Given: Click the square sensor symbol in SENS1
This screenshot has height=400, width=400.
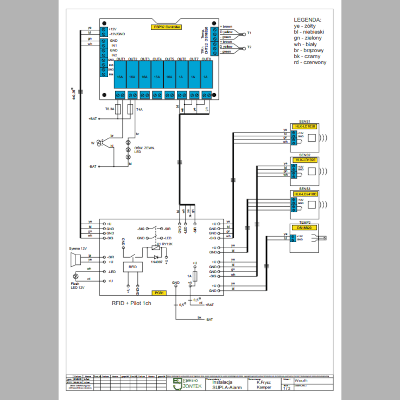Looking at the screenshot, I should tap(311, 137).
